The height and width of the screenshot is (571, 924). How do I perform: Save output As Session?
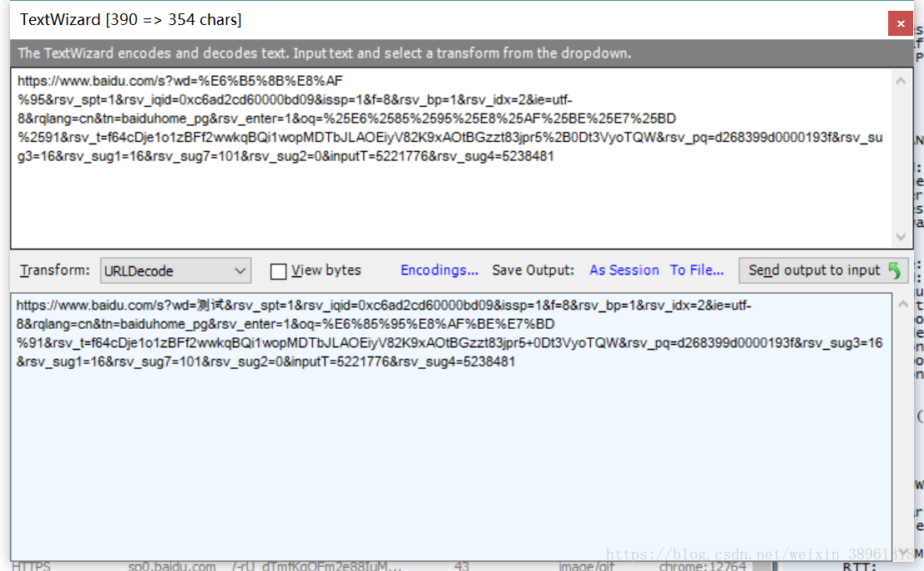[624, 270]
